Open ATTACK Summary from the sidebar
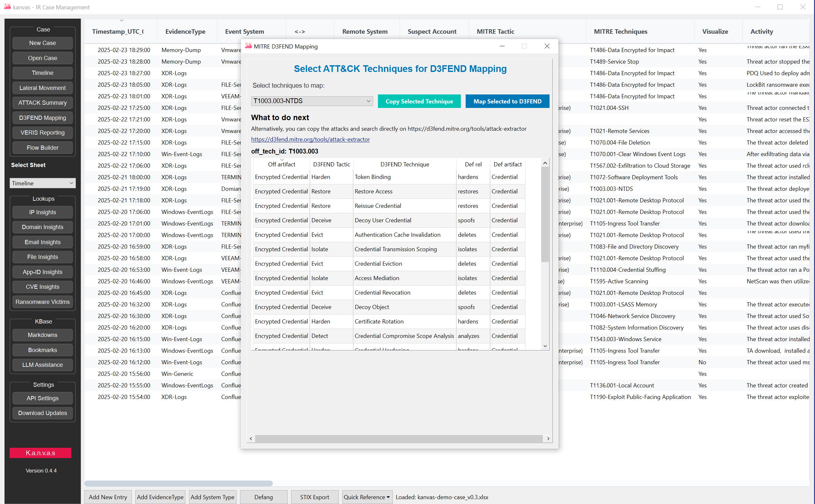Image resolution: width=815 pixels, height=504 pixels. click(42, 103)
